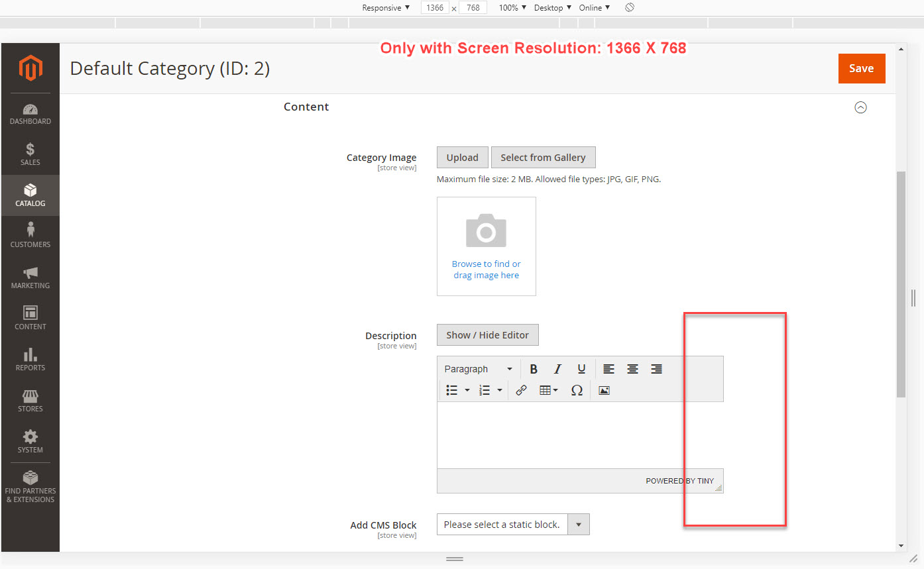This screenshot has width=924, height=569.
Task: Open bulleted list style dropdown arrow
Action: (x=467, y=390)
